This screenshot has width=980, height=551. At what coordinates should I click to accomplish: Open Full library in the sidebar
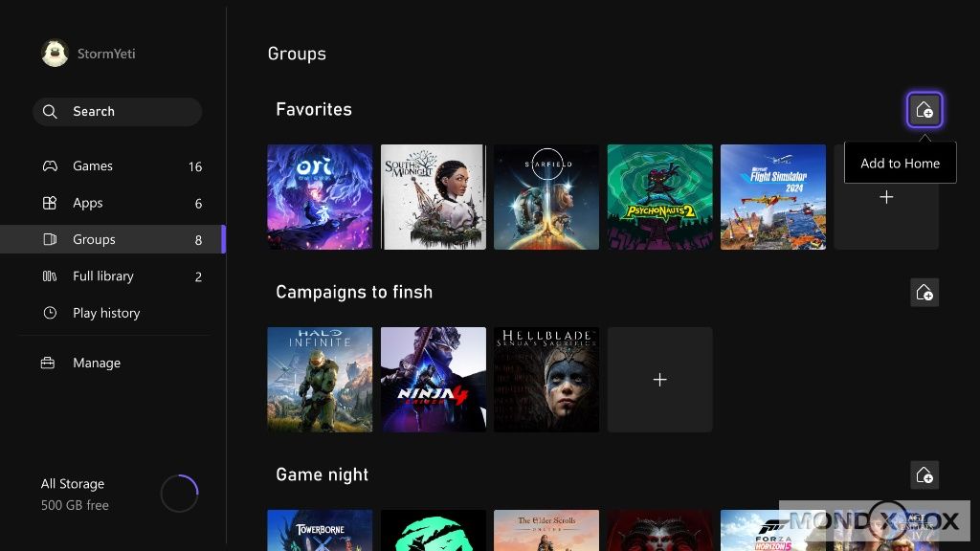tap(103, 276)
